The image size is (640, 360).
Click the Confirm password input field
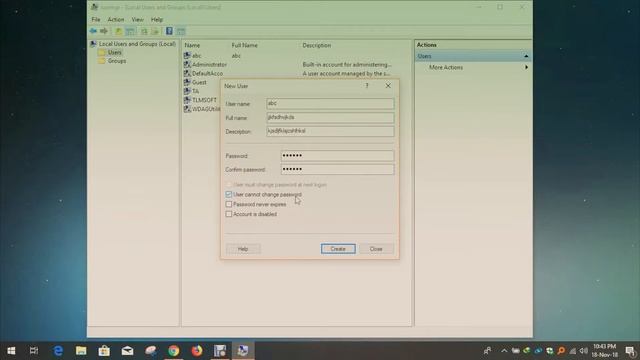pos(337,169)
